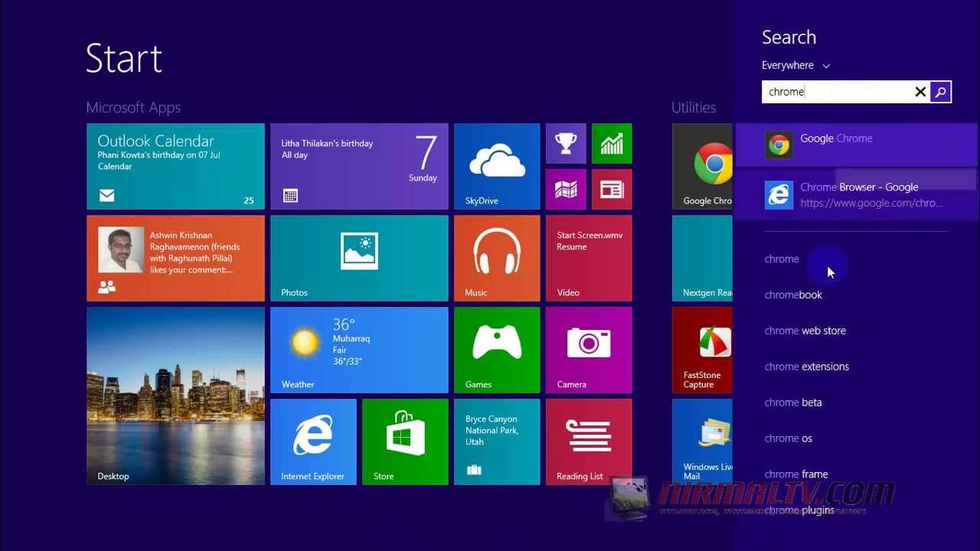Open the People tile with Ashwin Krishnan
The height and width of the screenshot is (551, 980).
coord(175,258)
